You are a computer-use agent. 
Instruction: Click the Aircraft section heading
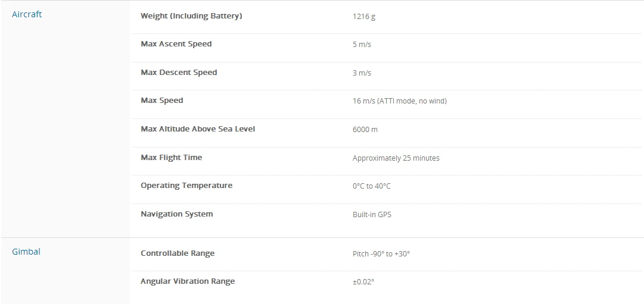[27, 14]
